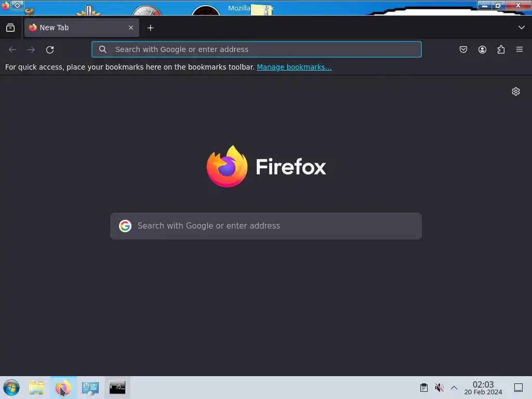Show desktop via tray corner button

coord(518,388)
